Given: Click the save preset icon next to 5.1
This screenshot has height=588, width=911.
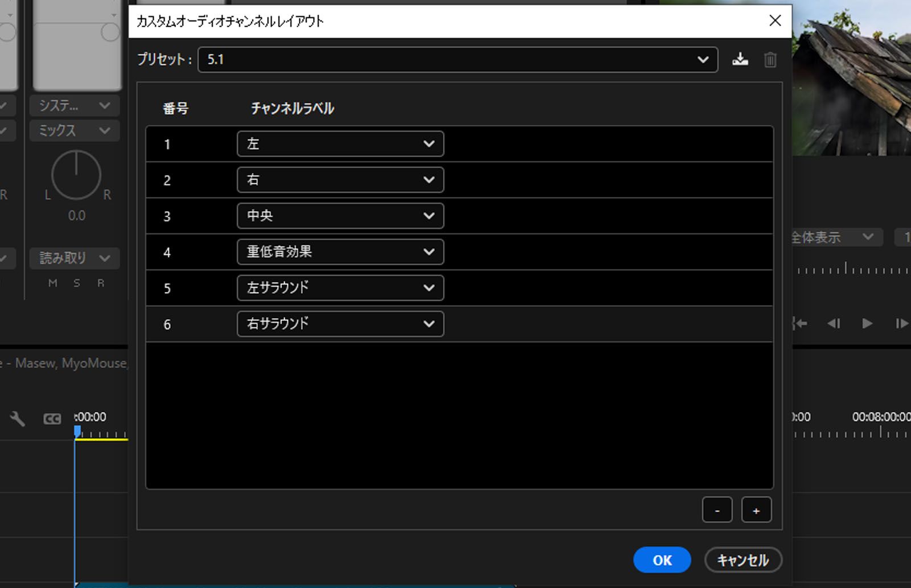Looking at the screenshot, I should (x=741, y=59).
